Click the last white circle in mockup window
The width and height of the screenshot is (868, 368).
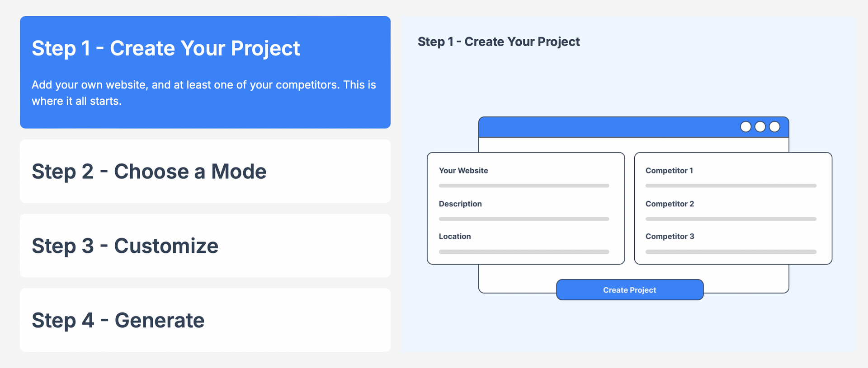[x=774, y=127]
